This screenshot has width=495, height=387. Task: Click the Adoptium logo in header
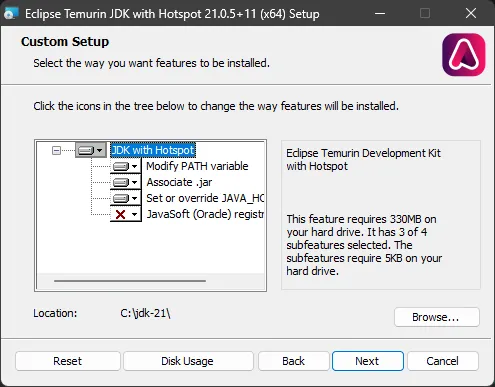[x=464, y=55]
